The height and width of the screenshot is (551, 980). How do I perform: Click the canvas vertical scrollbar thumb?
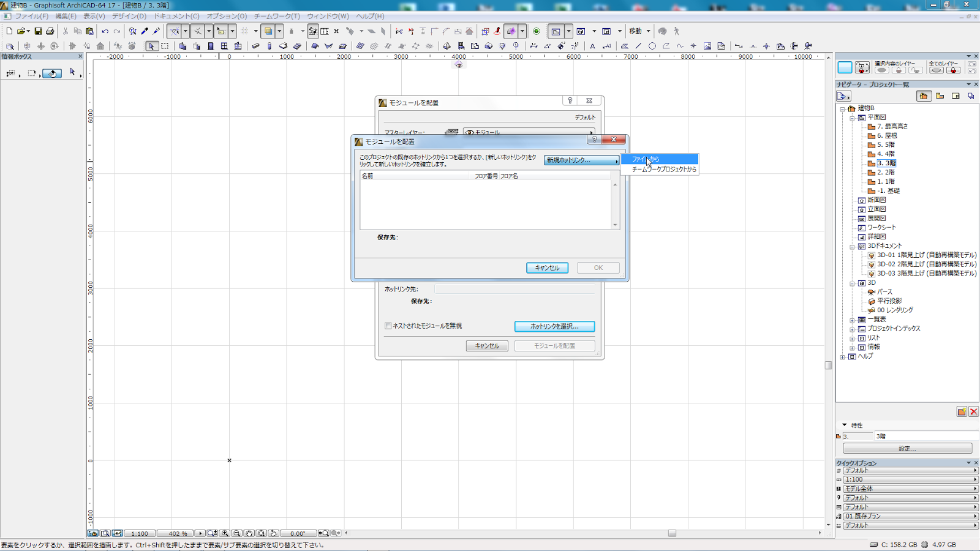tap(828, 365)
